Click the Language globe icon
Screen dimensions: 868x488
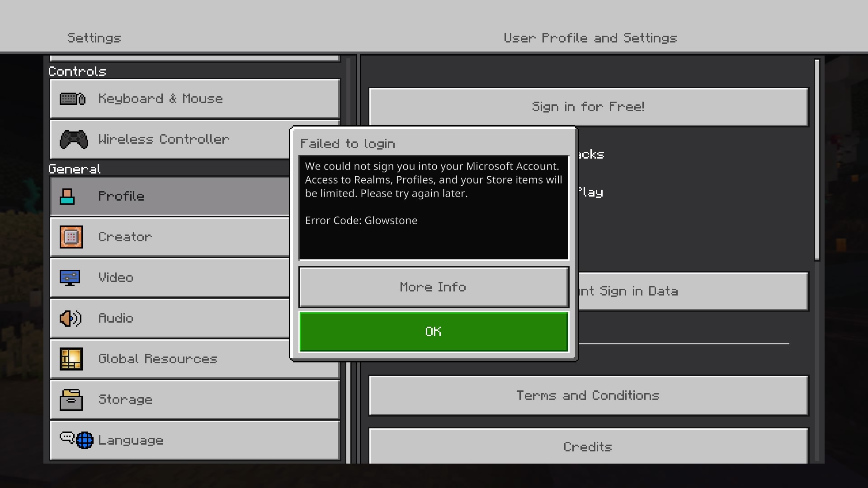point(84,440)
